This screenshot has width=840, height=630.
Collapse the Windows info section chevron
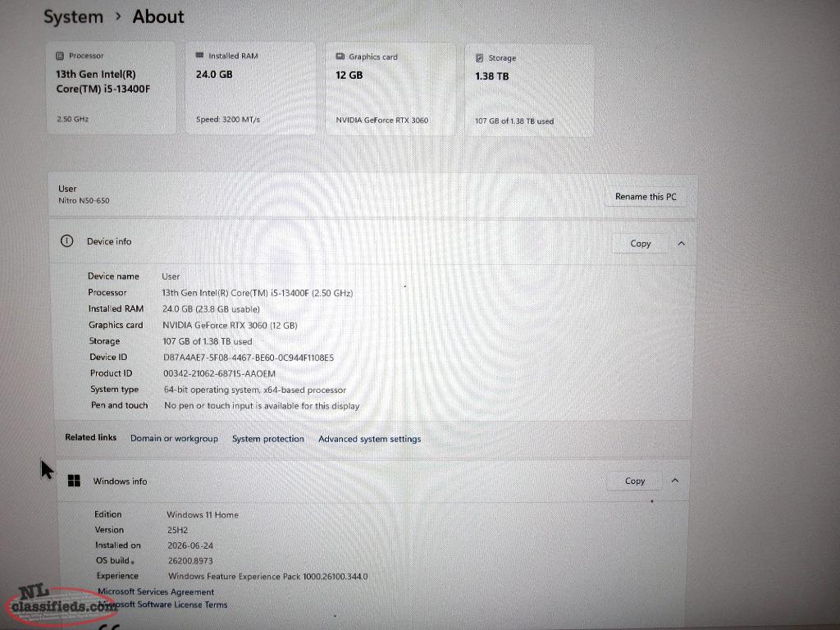click(x=675, y=481)
